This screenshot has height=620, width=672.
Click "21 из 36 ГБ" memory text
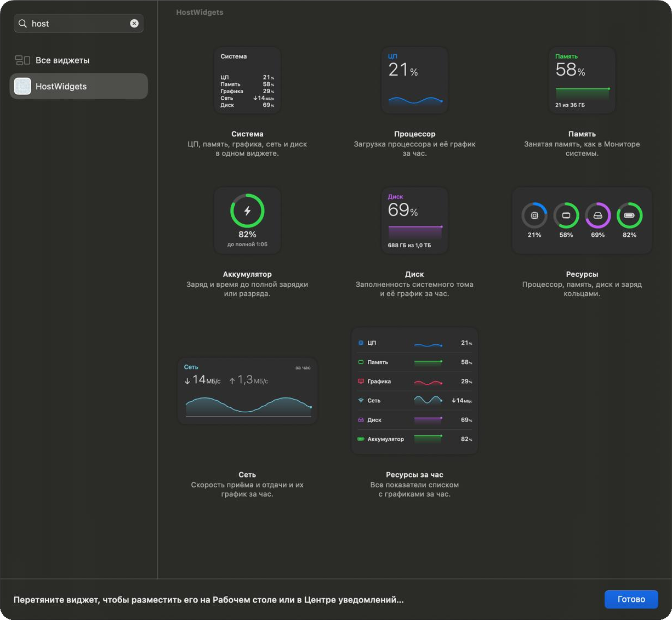pos(570,105)
